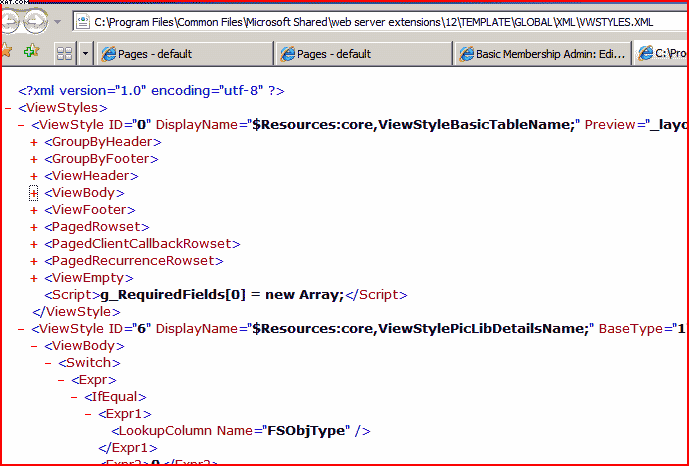The width and height of the screenshot is (689, 466).
Task: Expand the GroupByFooter XML node
Action: point(34,159)
